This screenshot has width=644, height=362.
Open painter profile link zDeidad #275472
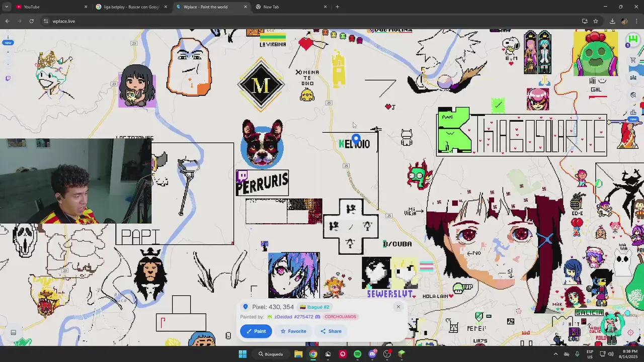(x=294, y=317)
